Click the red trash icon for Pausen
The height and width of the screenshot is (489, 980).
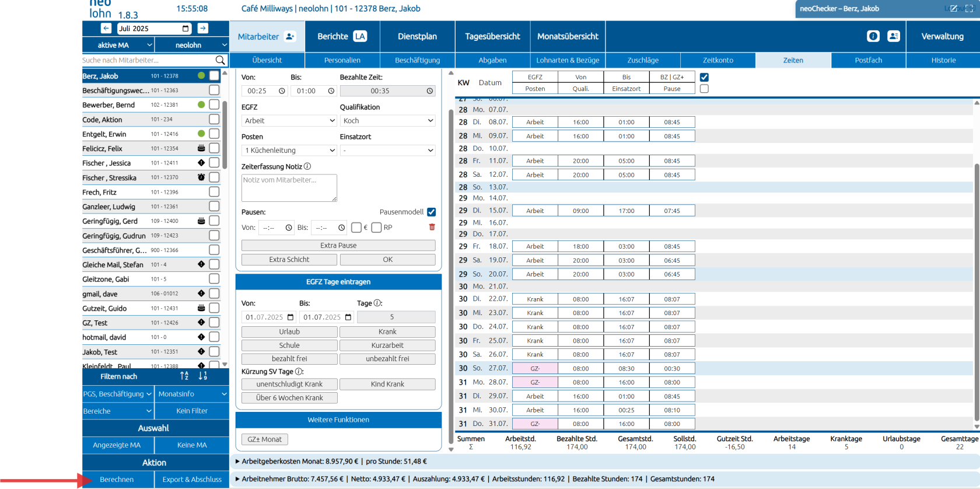coord(432,227)
